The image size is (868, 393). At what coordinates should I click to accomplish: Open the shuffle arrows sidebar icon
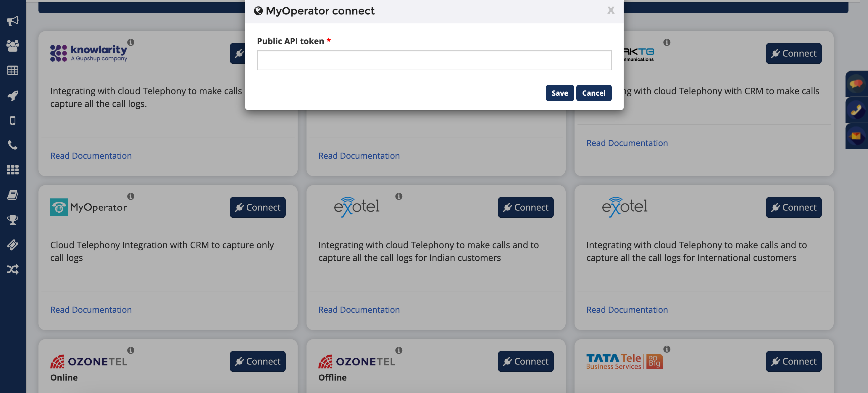(12, 270)
